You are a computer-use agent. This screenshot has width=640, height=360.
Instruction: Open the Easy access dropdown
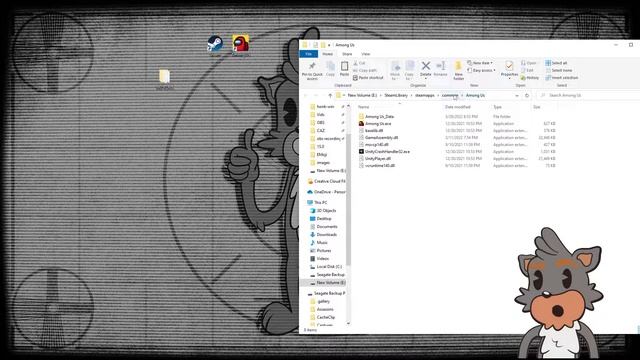point(481,70)
